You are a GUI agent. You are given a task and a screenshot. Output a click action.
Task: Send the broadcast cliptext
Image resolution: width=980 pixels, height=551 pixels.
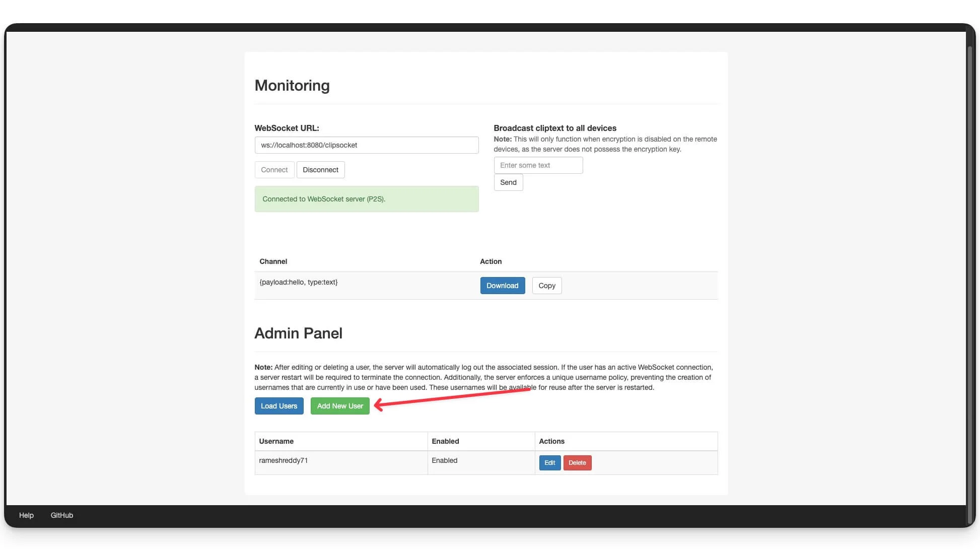pos(508,182)
